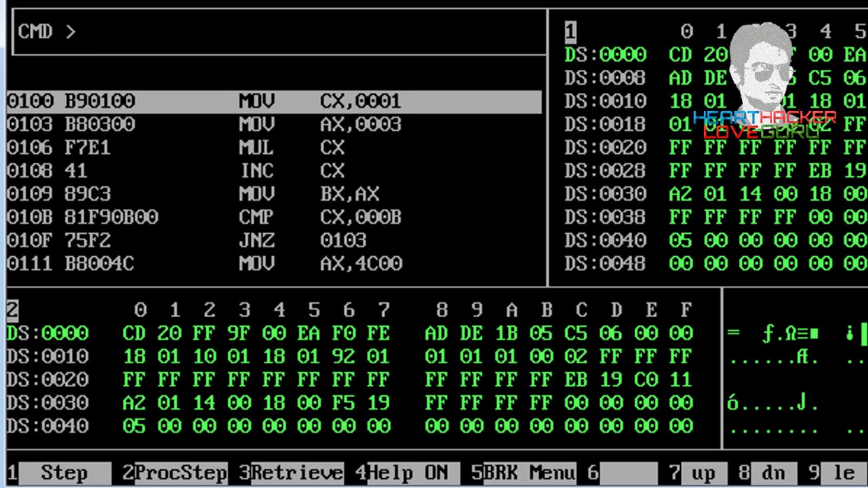Viewport: 868px width, 488px height.
Task: Click opcode bytes B90100 at address 0100
Action: point(100,102)
